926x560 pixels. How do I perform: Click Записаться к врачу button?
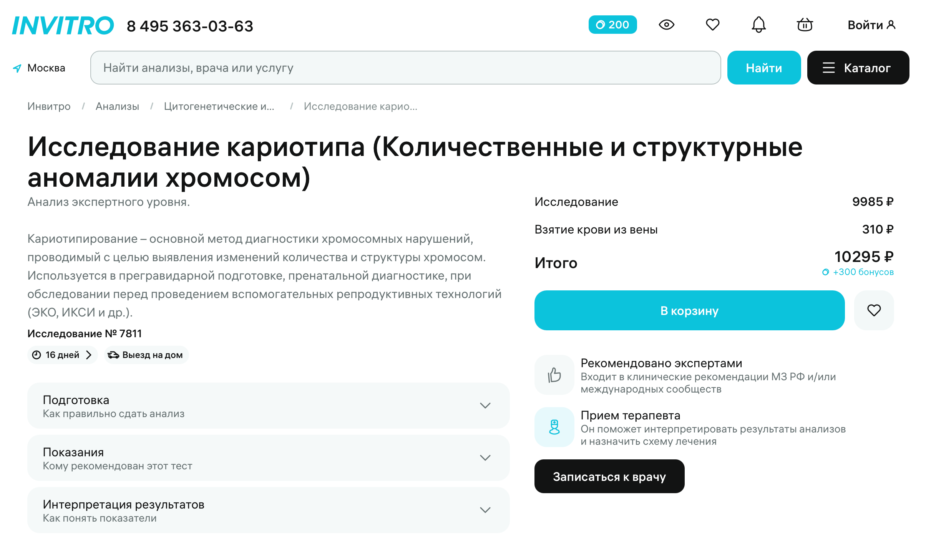tap(609, 476)
